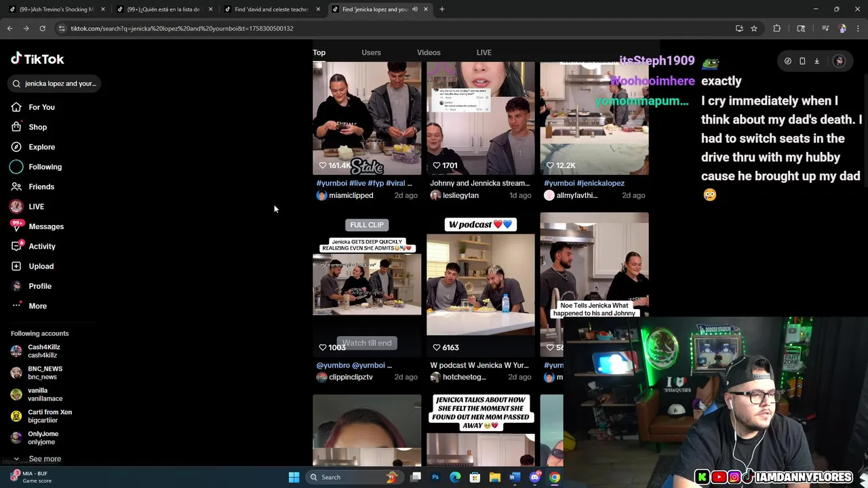Open Microsoft Edge from taskbar

tap(455, 477)
